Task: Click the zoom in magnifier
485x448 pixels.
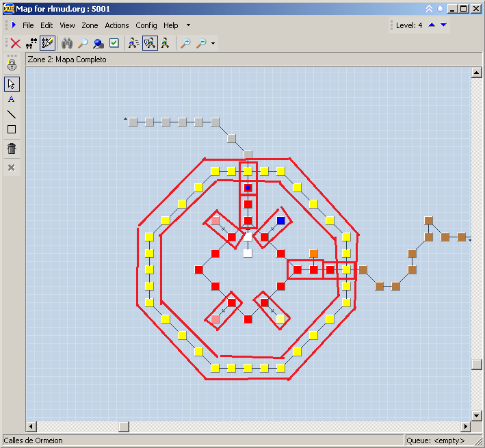Action: pos(185,43)
